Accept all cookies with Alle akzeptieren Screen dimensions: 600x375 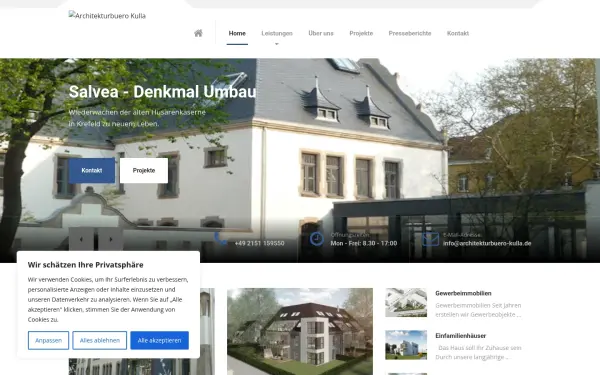(x=160, y=340)
